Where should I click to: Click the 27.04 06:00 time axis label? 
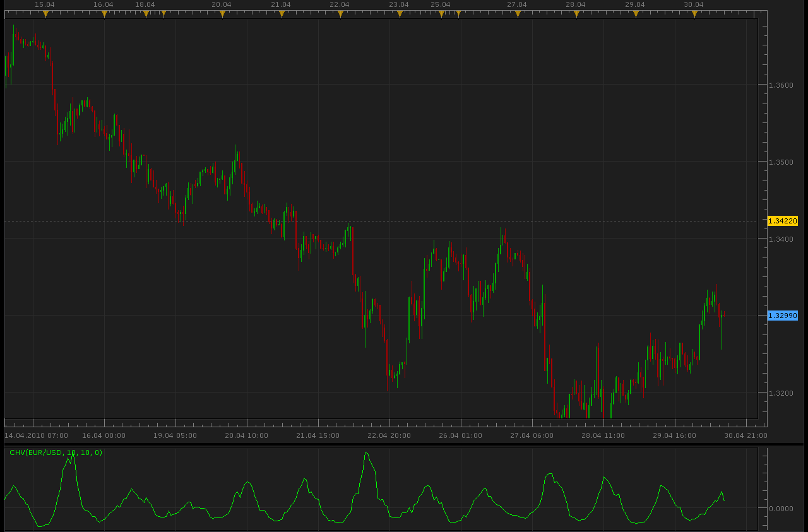click(x=532, y=435)
